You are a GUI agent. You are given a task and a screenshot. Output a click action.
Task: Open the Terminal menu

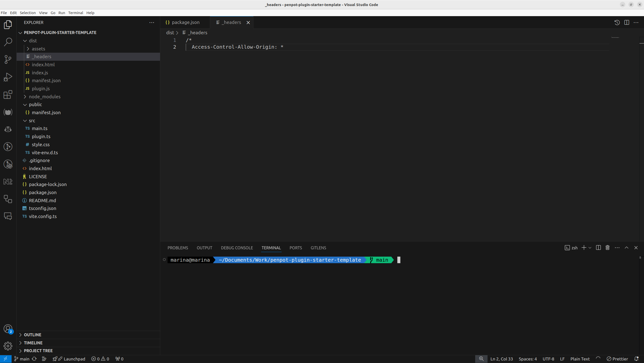click(76, 13)
